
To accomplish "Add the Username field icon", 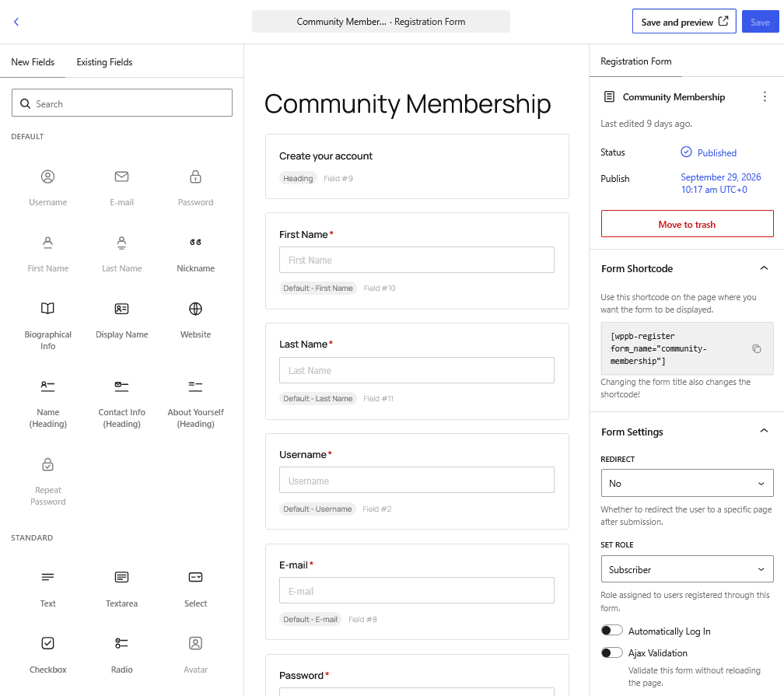I will click(x=47, y=177).
